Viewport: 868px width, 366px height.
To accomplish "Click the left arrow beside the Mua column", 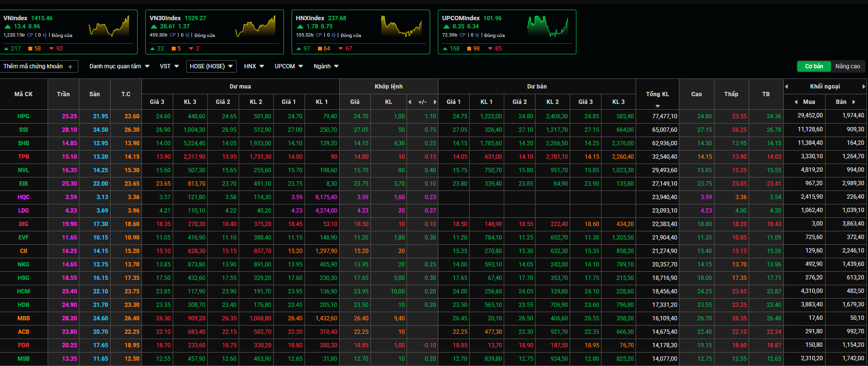I will (x=796, y=102).
